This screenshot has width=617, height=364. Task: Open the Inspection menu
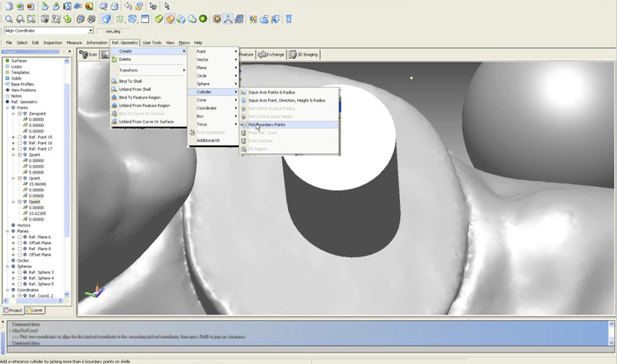(53, 42)
